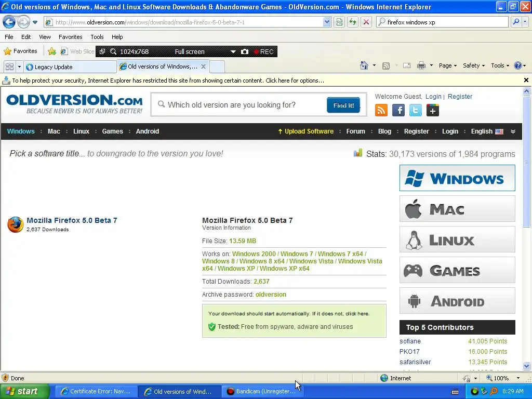This screenshot has width=532, height=399.
Task: Open the Edit menu
Action: click(x=26, y=37)
